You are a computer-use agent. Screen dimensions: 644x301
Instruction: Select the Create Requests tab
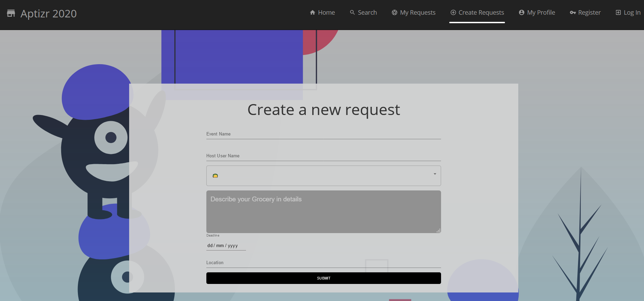pos(477,13)
